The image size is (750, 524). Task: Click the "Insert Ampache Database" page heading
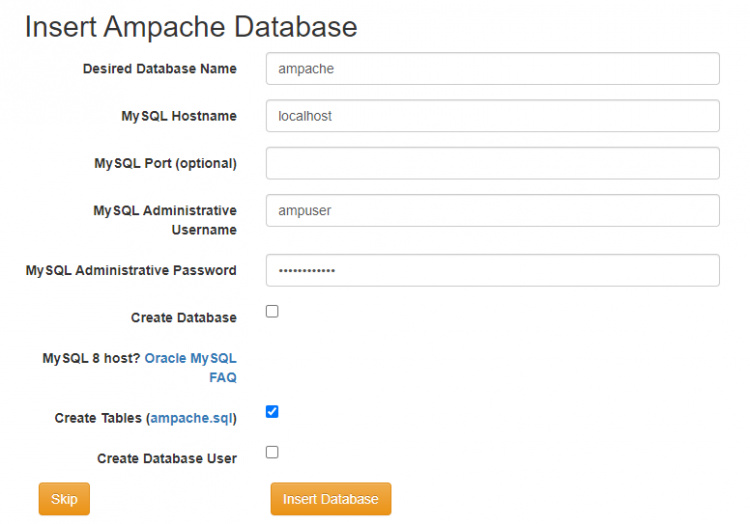click(x=191, y=26)
